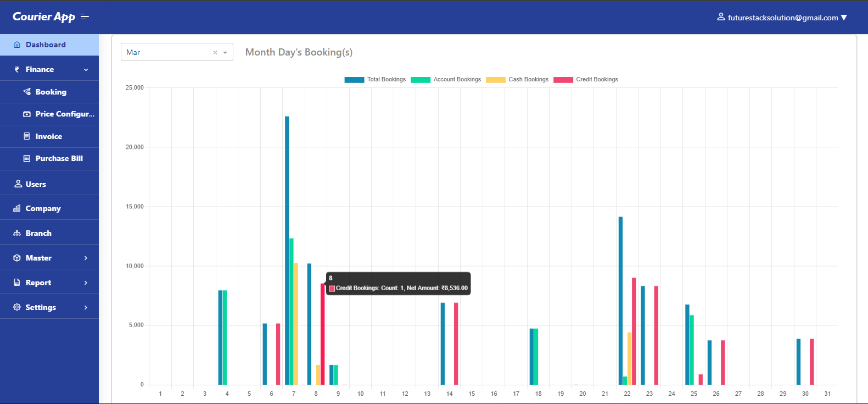The height and width of the screenshot is (404, 868).
Task: Click the Branch hierarchy icon
Action: (17, 233)
